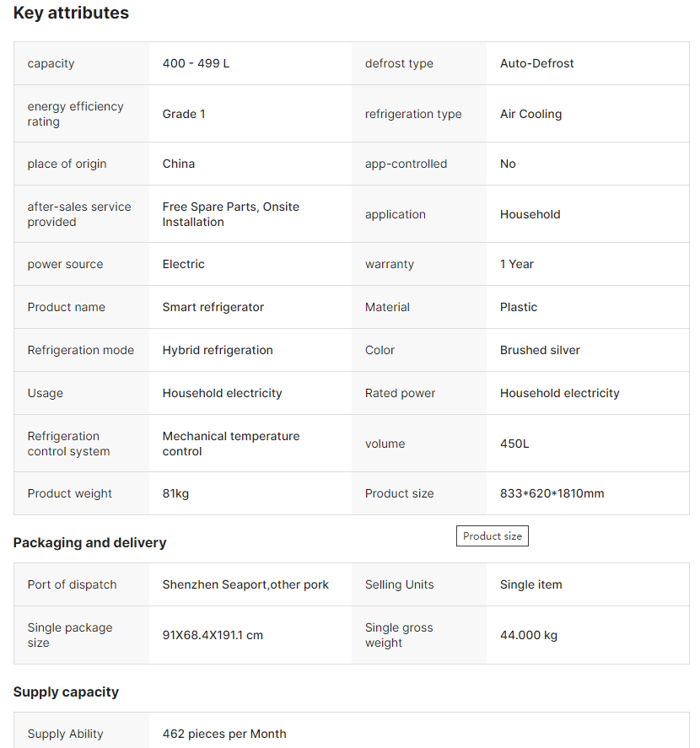Click the "833*620*1810mm" product size value
This screenshot has width=700, height=748.
tap(552, 493)
